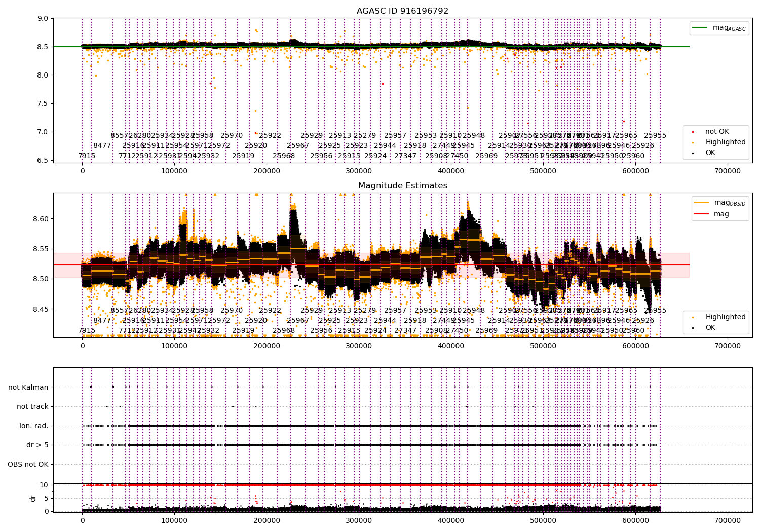Click the "OK" entry in top plot legend
This screenshot has height=532, width=760.
pos(710,153)
